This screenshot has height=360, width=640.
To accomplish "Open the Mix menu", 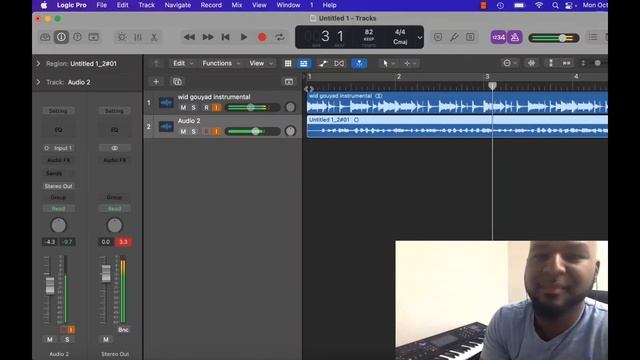I will tap(237, 5).
